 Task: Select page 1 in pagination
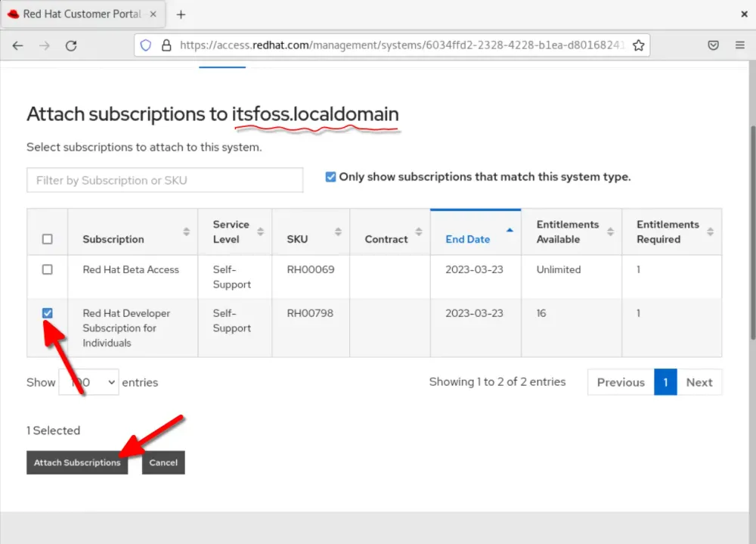665,382
